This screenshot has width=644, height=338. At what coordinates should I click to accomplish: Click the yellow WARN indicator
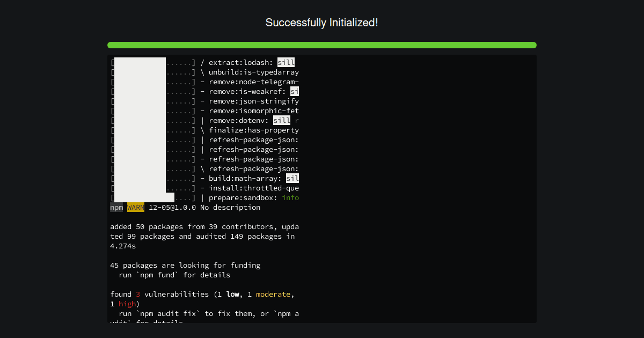click(135, 207)
